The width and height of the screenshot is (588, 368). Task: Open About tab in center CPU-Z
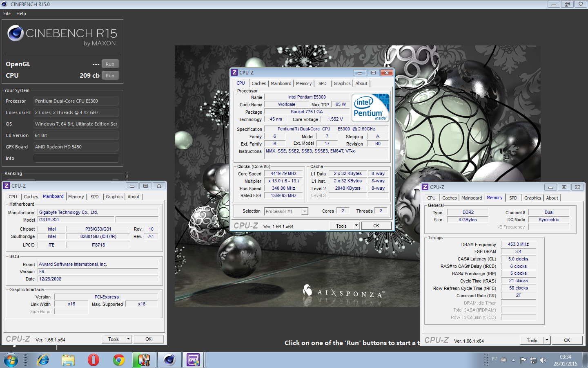tap(361, 83)
